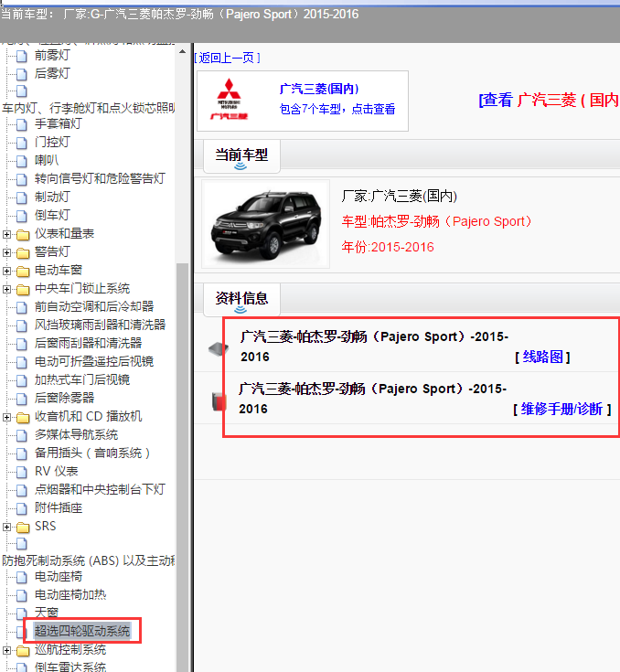Select 超选四轮驱动系统 in the tree
The width and height of the screenshot is (620, 672).
82,631
